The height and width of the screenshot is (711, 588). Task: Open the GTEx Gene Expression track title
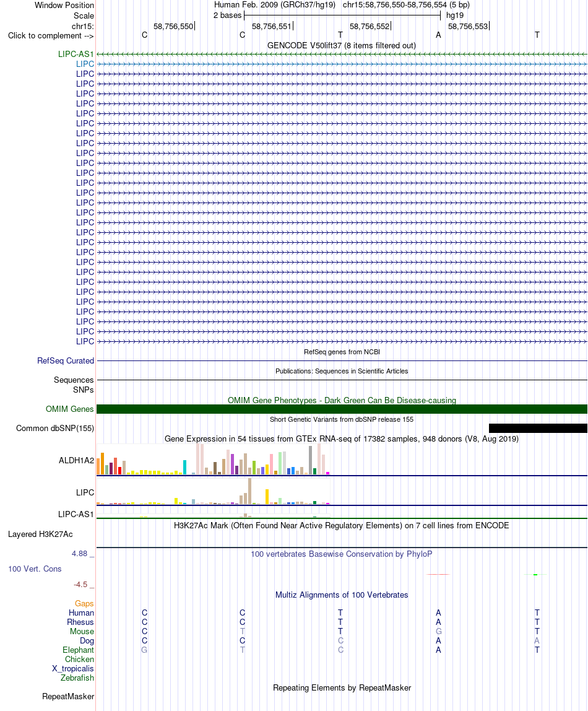(342, 438)
